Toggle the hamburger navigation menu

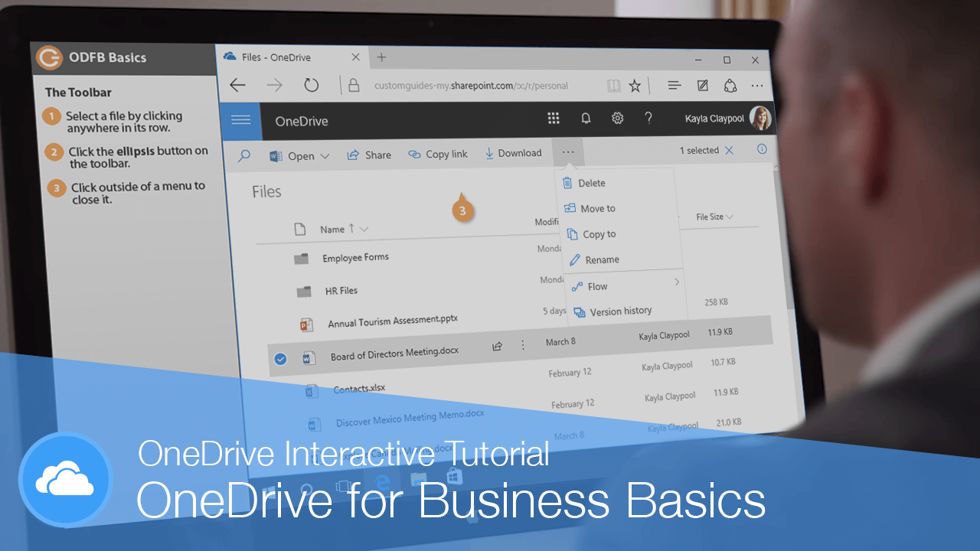coord(240,120)
